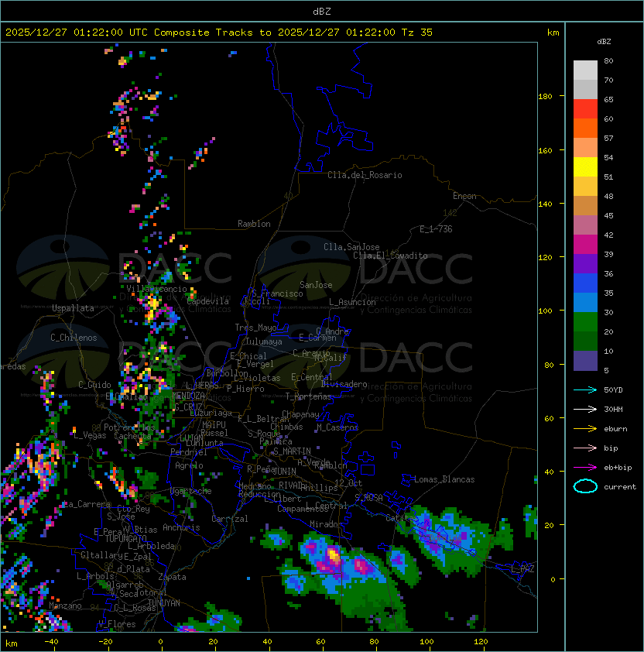Click the 'L_Vegas' place label
Image resolution: width=644 pixels, height=652 pixels.
[x=91, y=435]
